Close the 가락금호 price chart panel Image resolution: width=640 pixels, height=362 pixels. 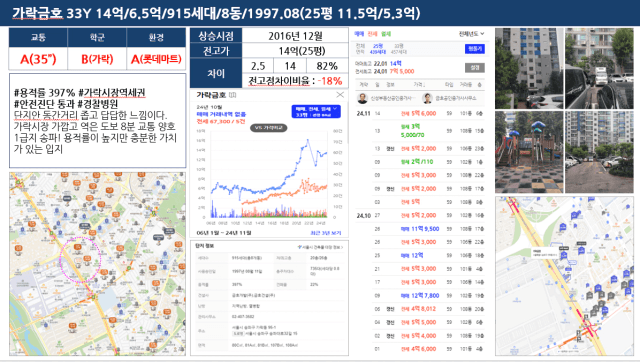(x=340, y=95)
